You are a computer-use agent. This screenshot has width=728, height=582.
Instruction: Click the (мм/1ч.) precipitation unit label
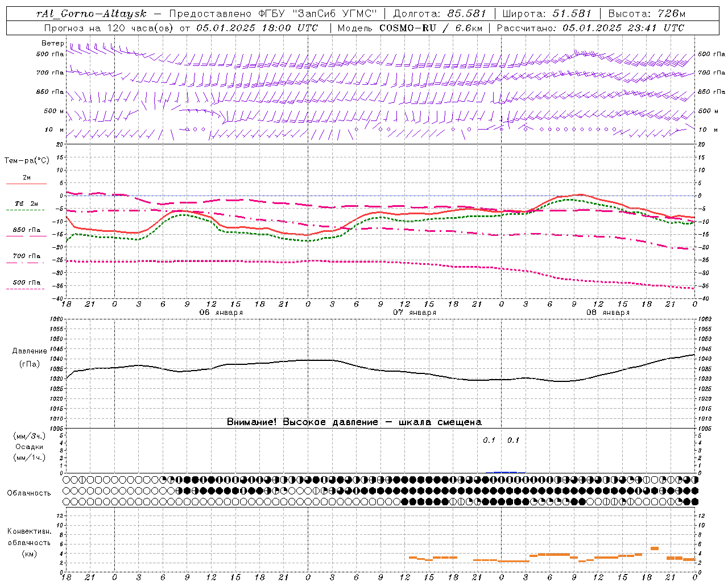[29, 458]
